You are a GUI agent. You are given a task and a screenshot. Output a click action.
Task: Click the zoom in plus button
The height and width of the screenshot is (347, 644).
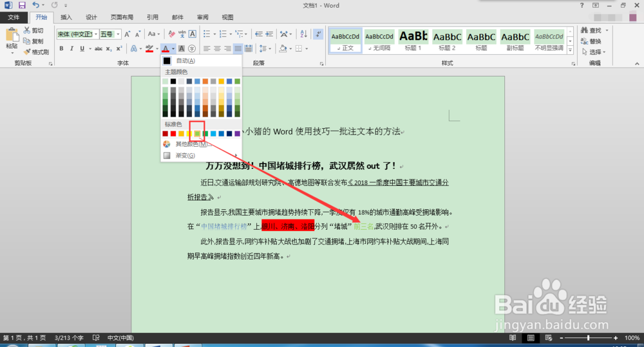[615, 337]
